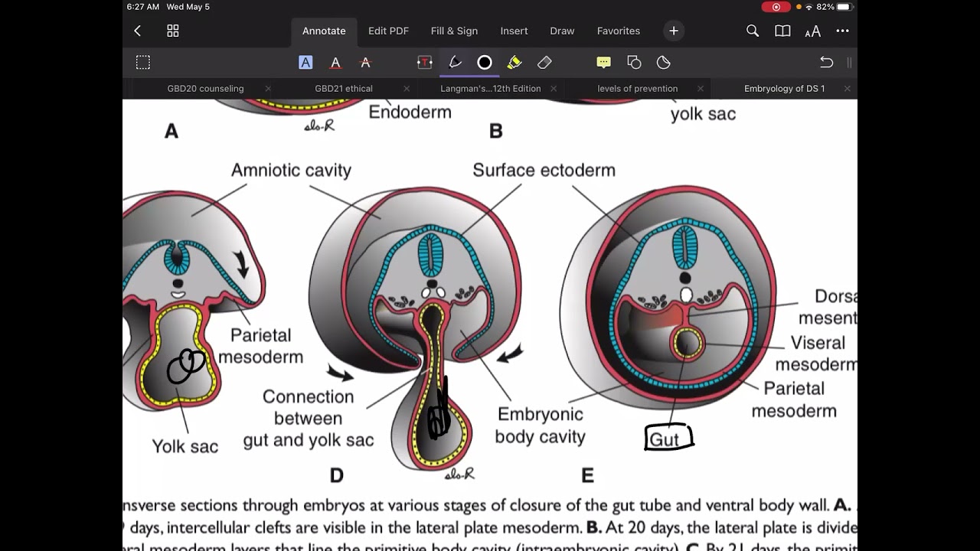The height and width of the screenshot is (551, 980).
Task: Tap the boxed 'Gut' label
Action: pyautogui.click(x=669, y=438)
